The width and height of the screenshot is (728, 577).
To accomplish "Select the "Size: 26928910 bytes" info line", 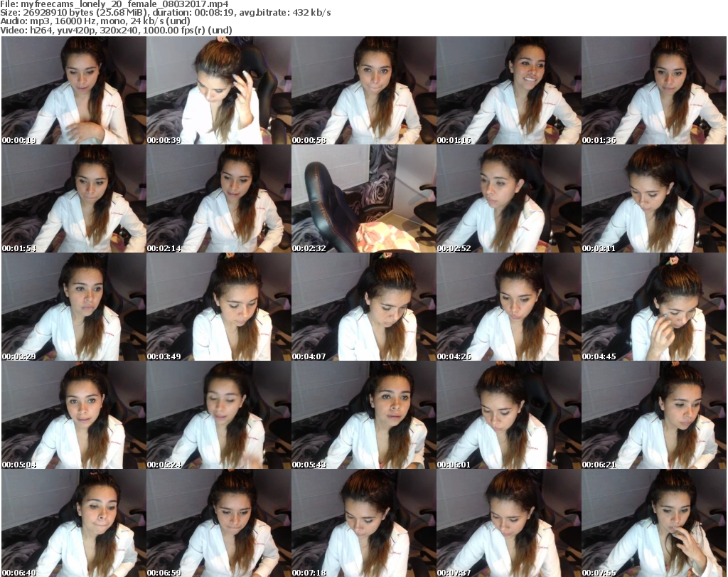I will (x=165, y=13).
